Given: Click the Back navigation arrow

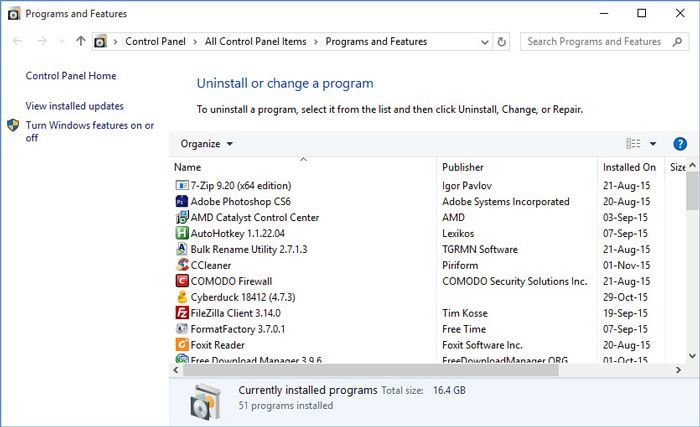Looking at the screenshot, I should [x=17, y=41].
